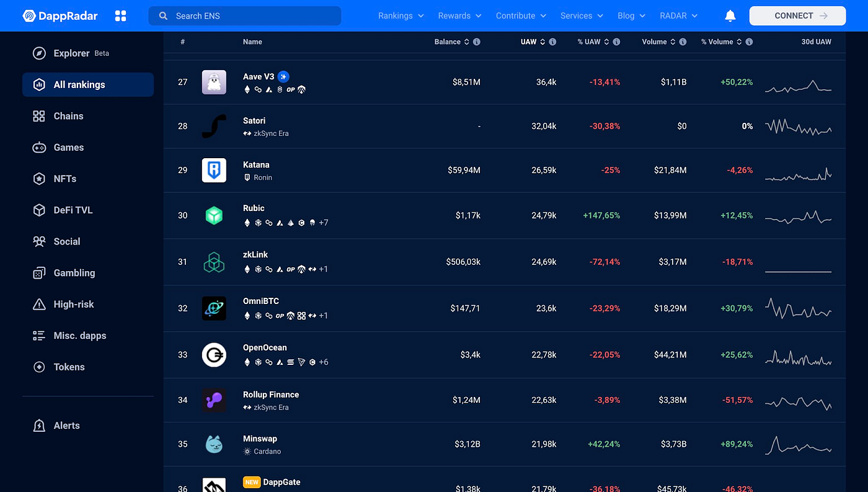Screen dimensions: 868x492
Task: Open DeFi TVL in sidebar
Action: 88,210
